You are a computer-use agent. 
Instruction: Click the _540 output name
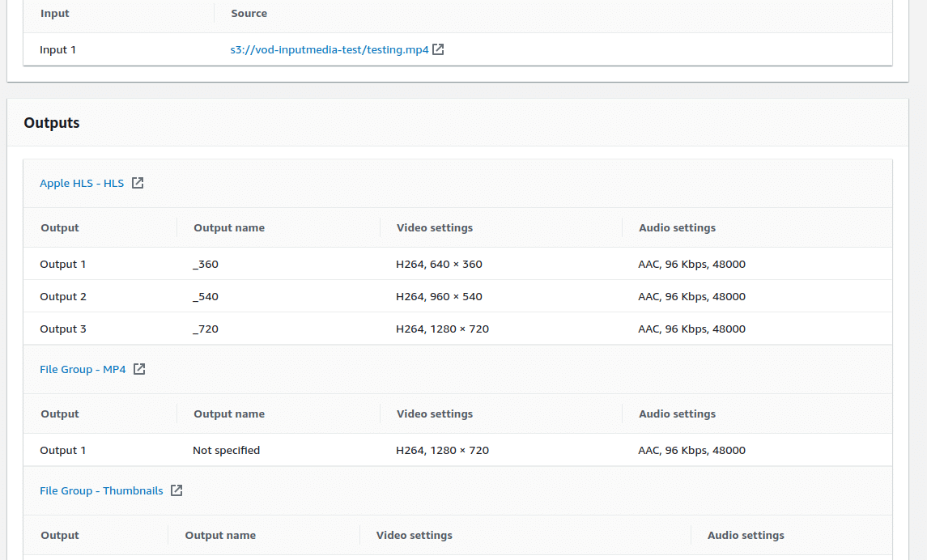[x=206, y=296]
